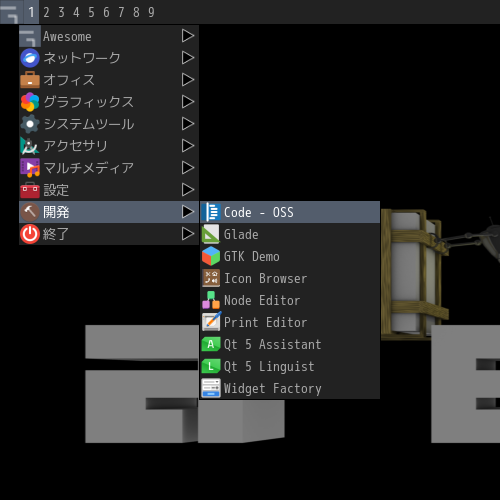Click the Node Editor icon
The image size is (500, 500).
click(x=211, y=300)
